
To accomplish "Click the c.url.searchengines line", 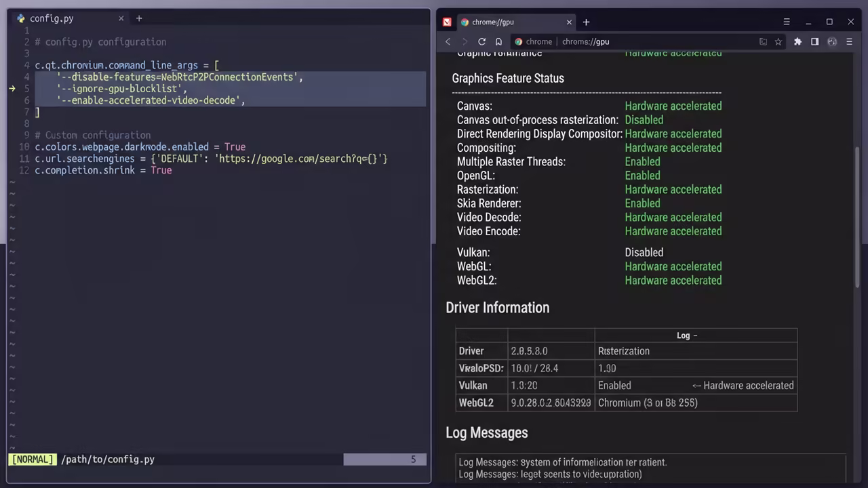I will [211, 159].
